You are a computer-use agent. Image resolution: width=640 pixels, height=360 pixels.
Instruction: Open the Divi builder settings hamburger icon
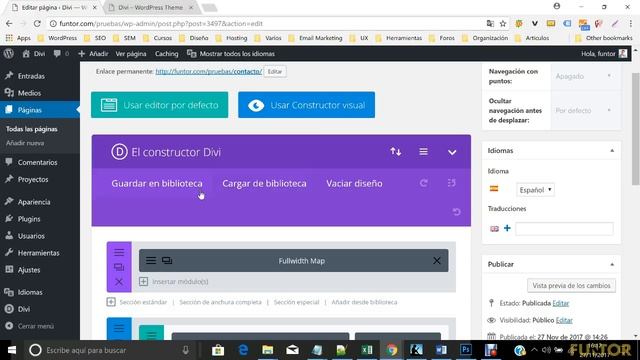click(423, 152)
